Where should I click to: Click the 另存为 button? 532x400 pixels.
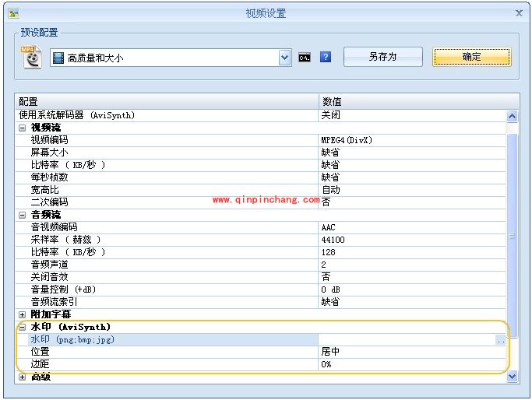coord(383,57)
